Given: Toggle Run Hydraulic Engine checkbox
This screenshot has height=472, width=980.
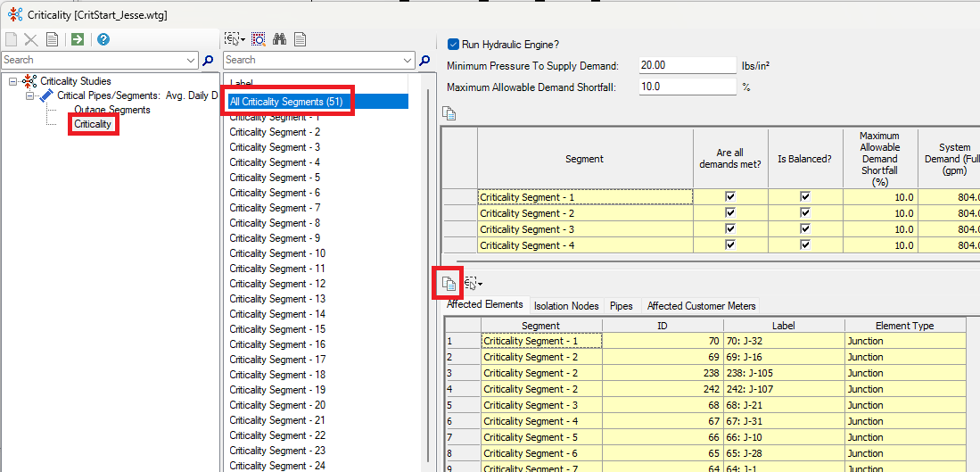Looking at the screenshot, I should click(x=453, y=44).
